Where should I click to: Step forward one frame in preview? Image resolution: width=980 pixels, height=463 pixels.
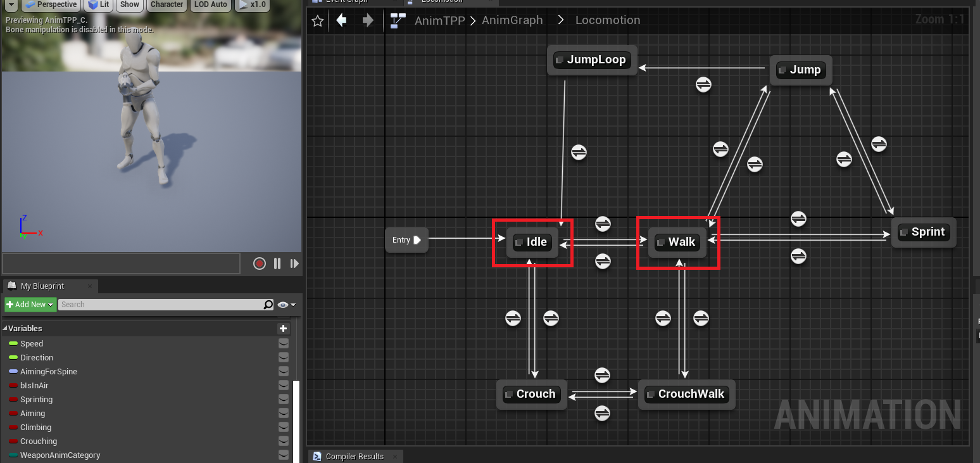294,263
